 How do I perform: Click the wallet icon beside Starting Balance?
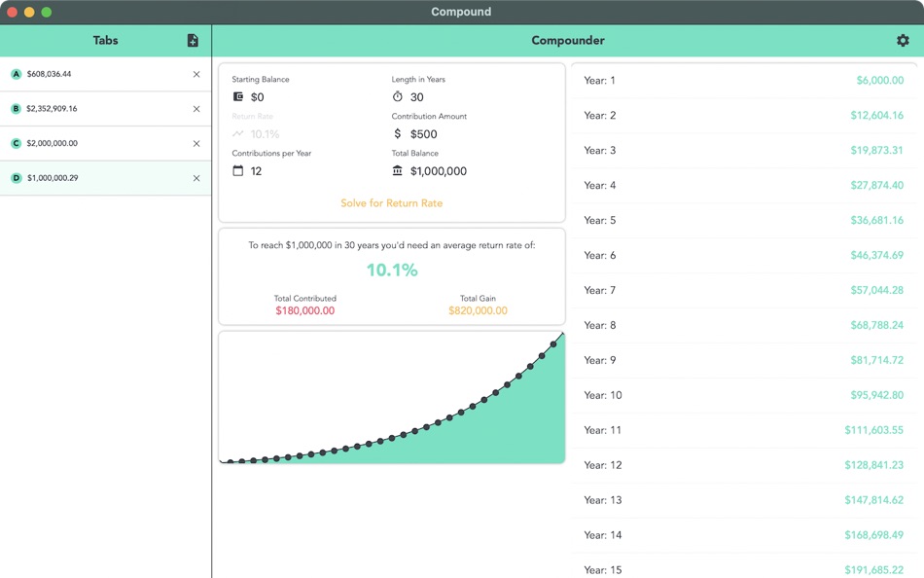pos(238,96)
